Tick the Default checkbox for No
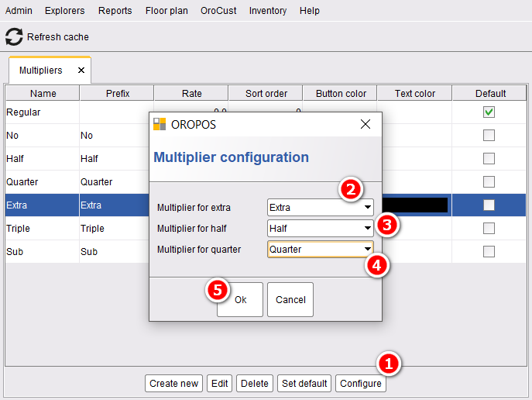This screenshot has width=532, height=400. pos(489,135)
